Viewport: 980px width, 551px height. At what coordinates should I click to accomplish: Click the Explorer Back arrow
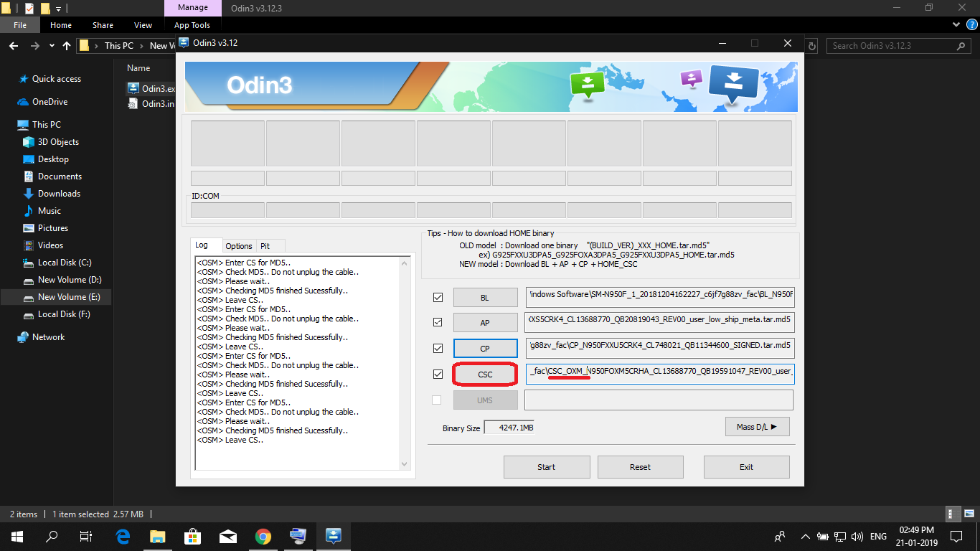click(x=14, y=46)
